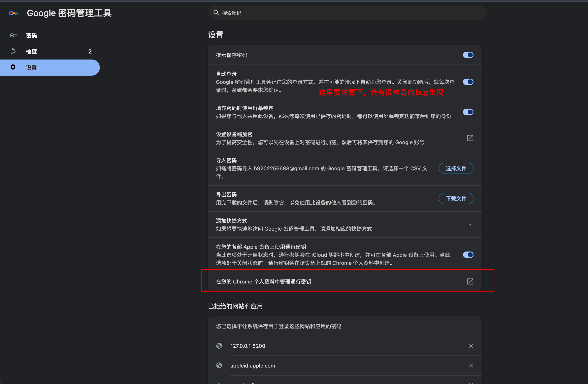The image size is (588, 384).
Task: Open the 设置设备端加密 external link icon
Action: coord(470,138)
